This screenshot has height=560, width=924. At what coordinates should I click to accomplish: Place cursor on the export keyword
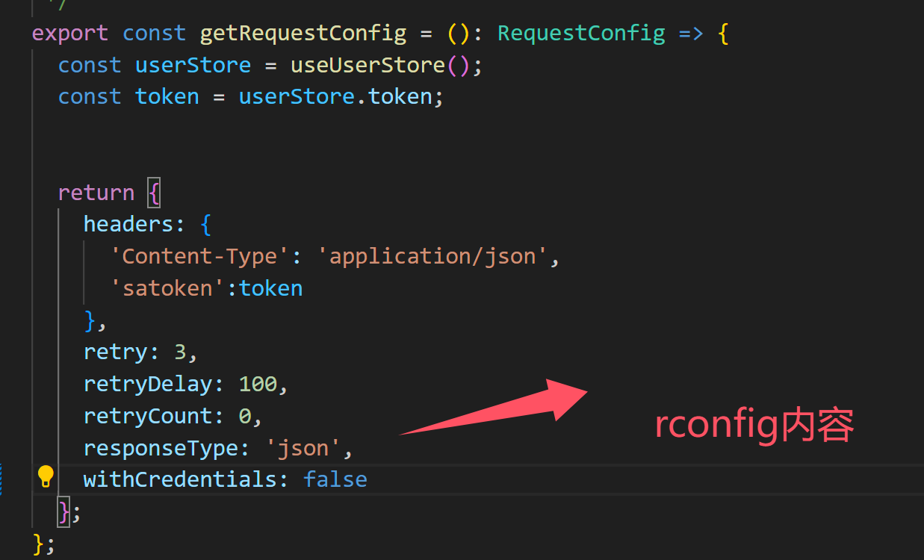(69, 34)
